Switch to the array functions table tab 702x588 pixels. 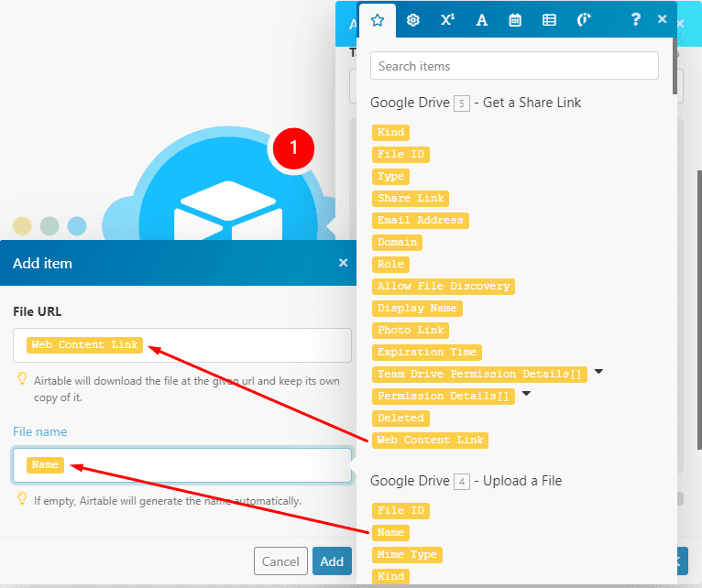pyautogui.click(x=549, y=19)
